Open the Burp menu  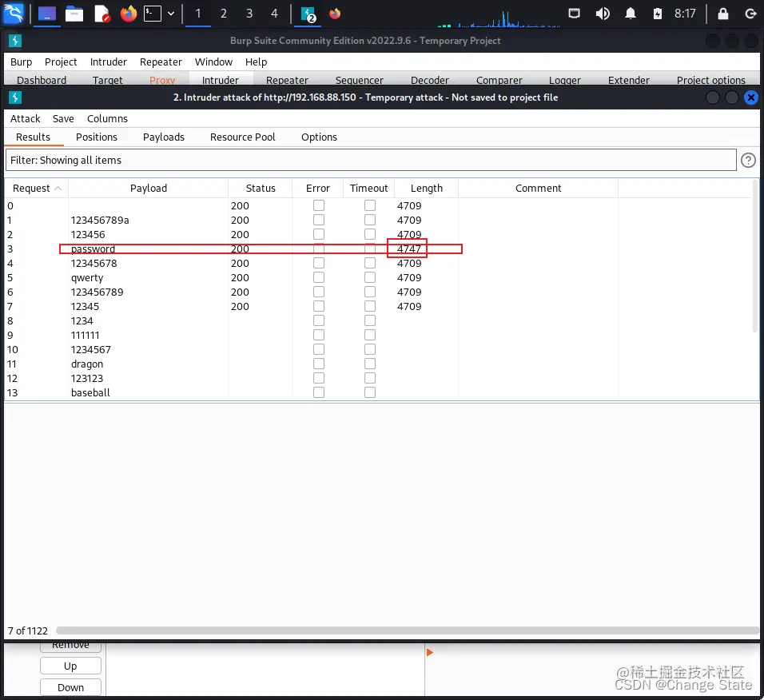click(21, 62)
